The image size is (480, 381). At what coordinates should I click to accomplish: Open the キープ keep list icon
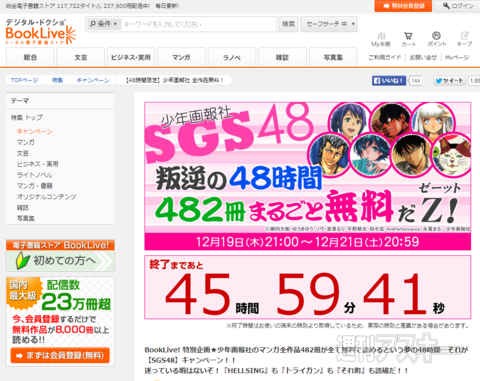coord(464,39)
